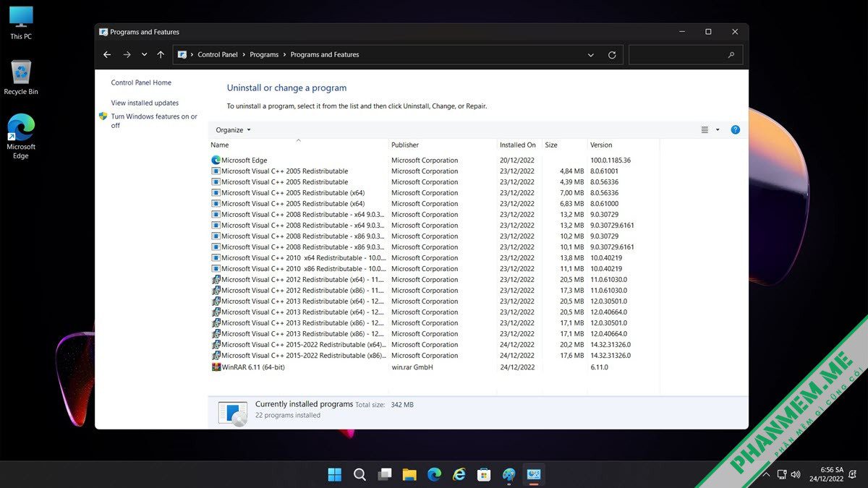868x488 pixels.
Task: Click the 14.32.31326.0 version for 20,2 MB row
Action: [x=610, y=345]
